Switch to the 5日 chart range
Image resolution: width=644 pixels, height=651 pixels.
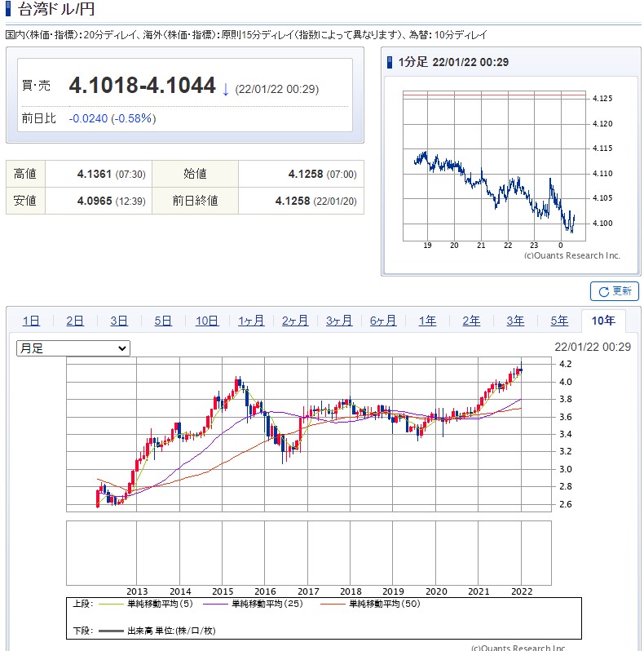pyautogui.click(x=163, y=321)
